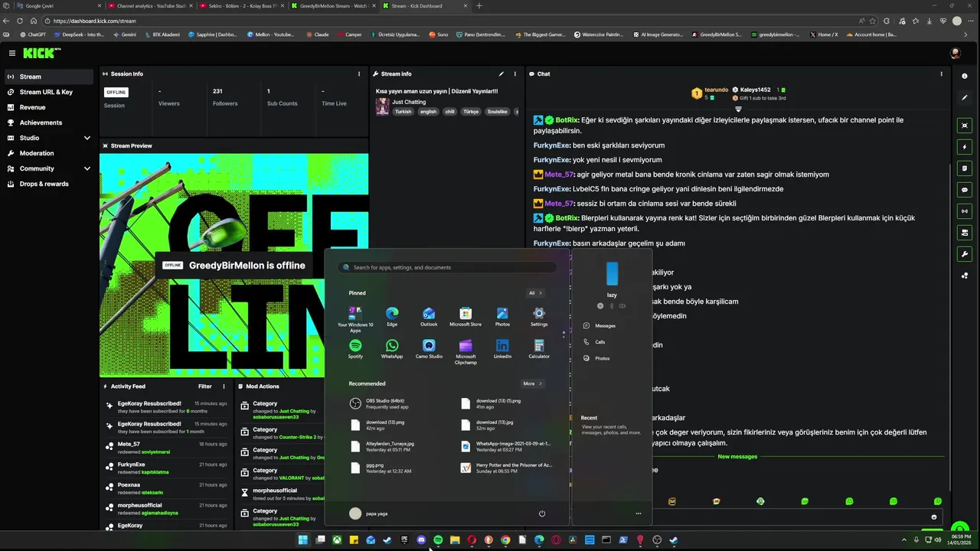The width and height of the screenshot is (980, 551).
Task: Open Photos in the phone panel
Action: pyautogui.click(x=596, y=358)
